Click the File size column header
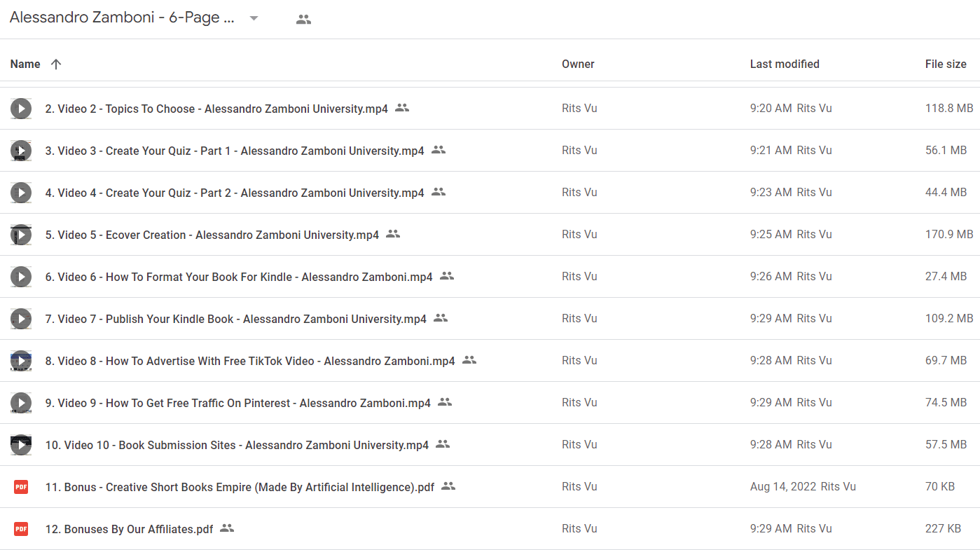This screenshot has height=550, width=980. point(946,64)
